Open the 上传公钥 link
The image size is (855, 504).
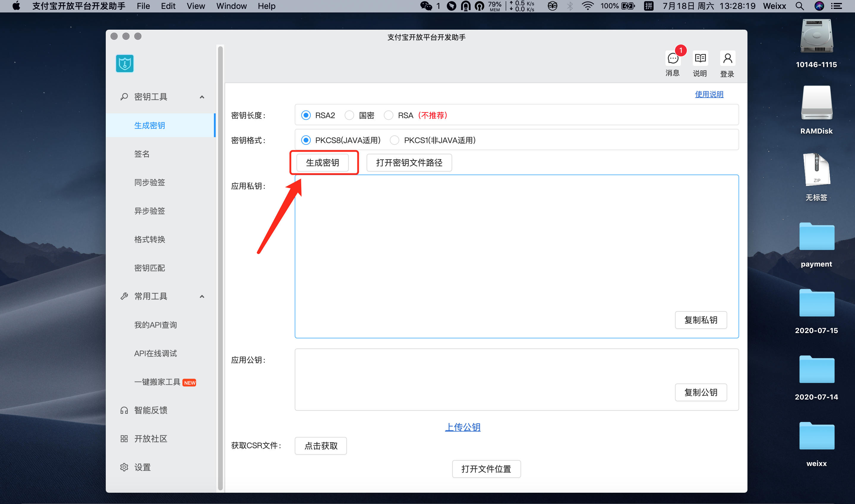[x=463, y=427]
